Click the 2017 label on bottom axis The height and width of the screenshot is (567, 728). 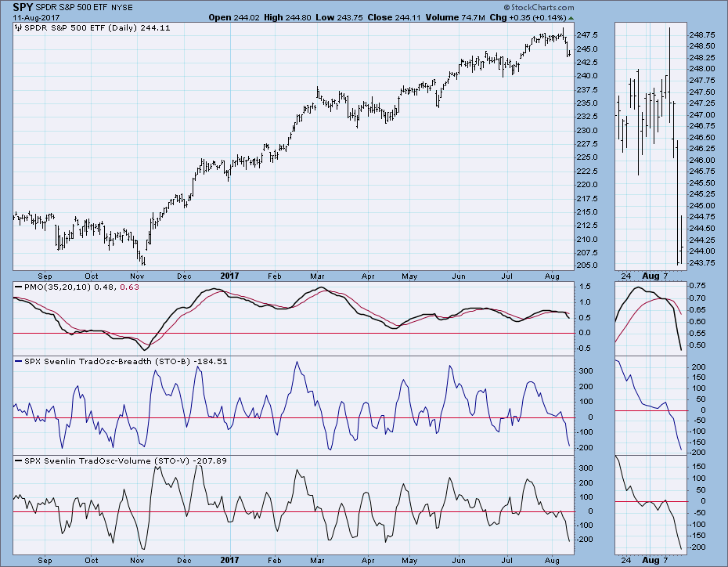point(229,560)
